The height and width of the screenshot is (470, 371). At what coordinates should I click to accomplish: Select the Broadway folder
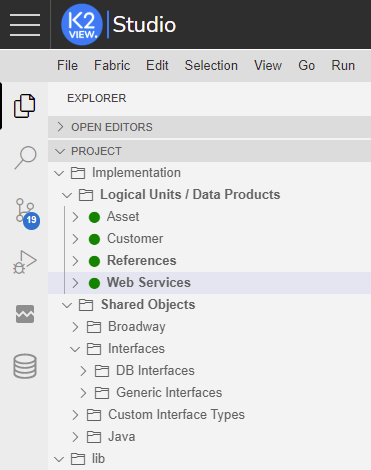[209, 327]
